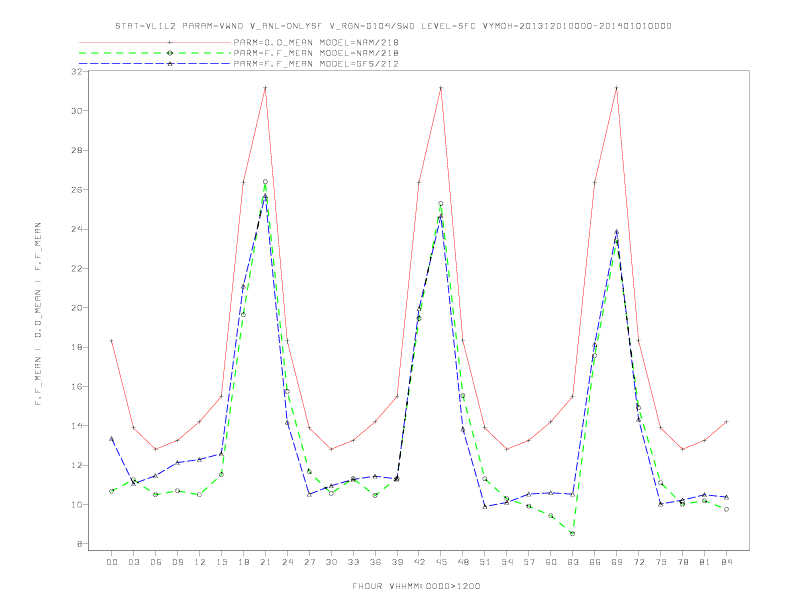Click x-axis tick label 33
The image size is (792, 612).
tap(353, 562)
